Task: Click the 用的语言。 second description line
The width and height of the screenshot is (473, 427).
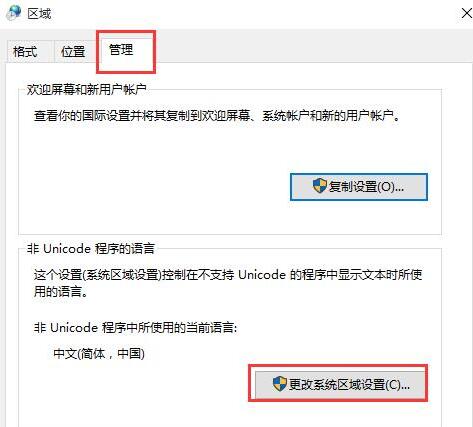Action: [61, 292]
